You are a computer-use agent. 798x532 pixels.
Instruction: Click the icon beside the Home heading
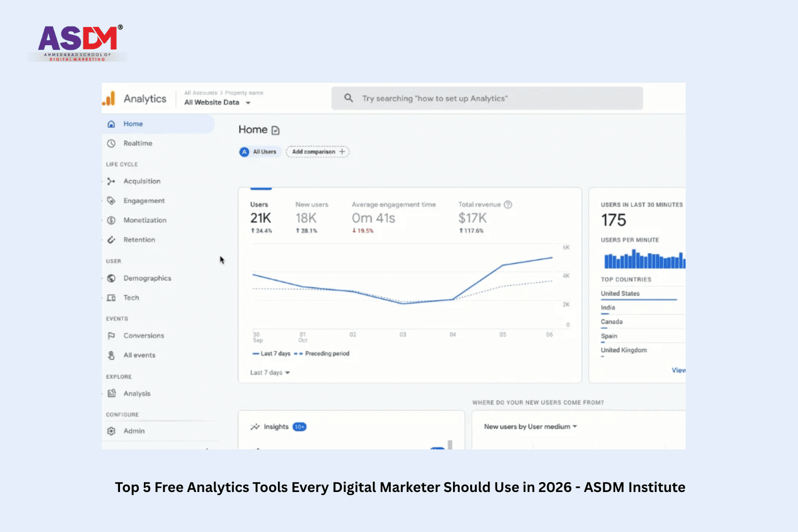pyautogui.click(x=275, y=130)
